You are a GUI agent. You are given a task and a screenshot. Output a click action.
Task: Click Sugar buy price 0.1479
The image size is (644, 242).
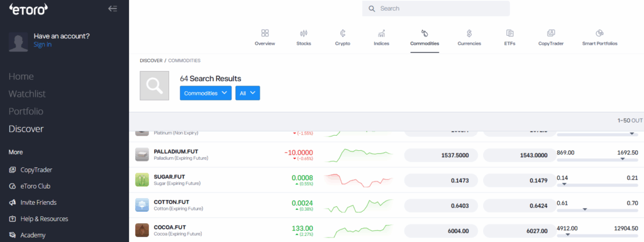point(520,180)
